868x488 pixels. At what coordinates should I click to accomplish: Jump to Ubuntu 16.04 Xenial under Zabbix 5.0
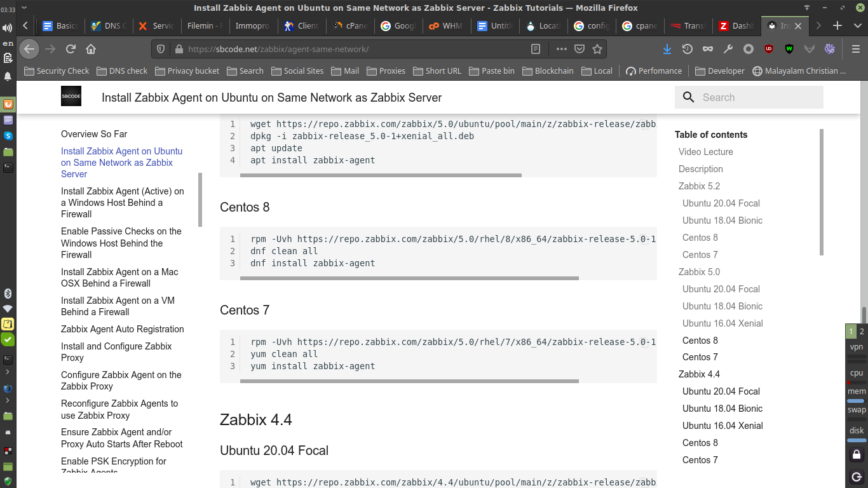click(x=722, y=323)
